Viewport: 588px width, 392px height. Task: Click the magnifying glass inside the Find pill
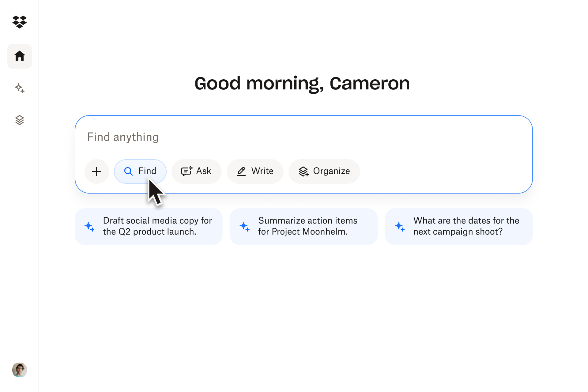[128, 171]
